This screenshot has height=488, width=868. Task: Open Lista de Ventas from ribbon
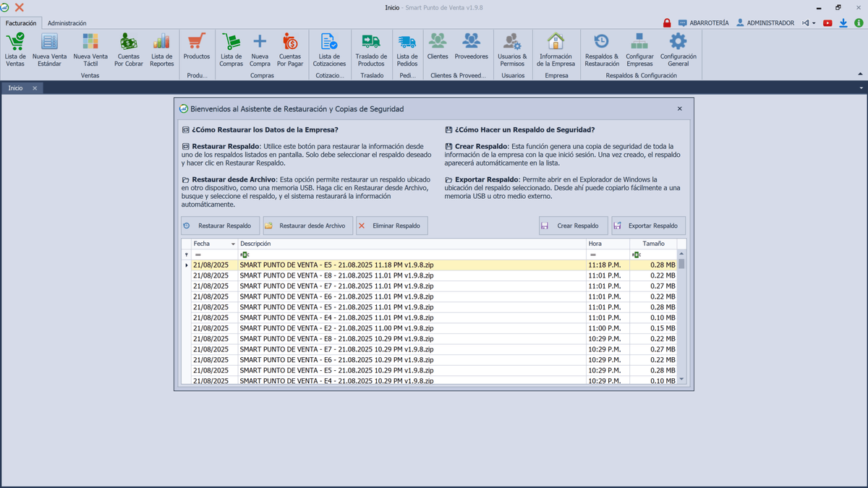tap(15, 50)
